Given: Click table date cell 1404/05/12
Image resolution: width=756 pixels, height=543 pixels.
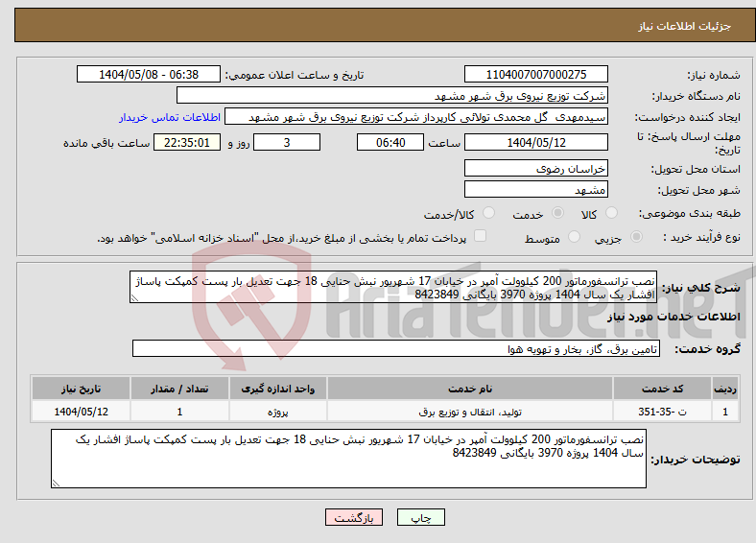Looking at the screenshot, I should point(81,412).
